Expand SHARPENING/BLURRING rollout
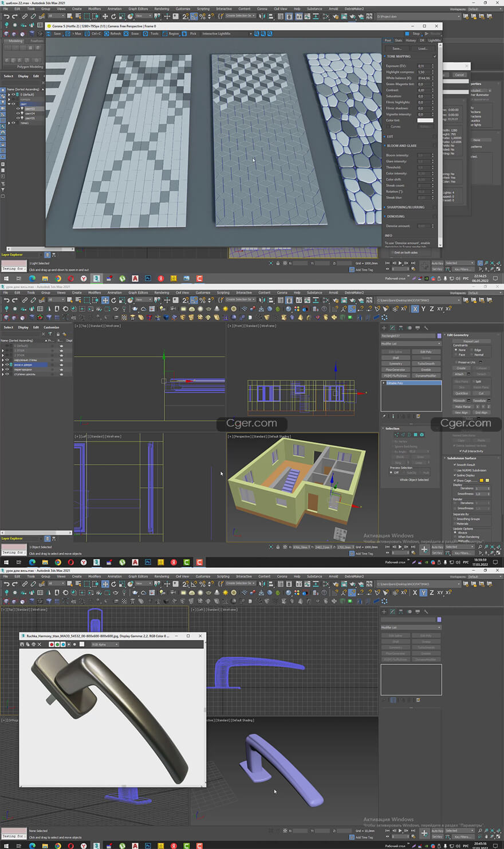This screenshot has height=849, width=504. pyautogui.click(x=384, y=207)
